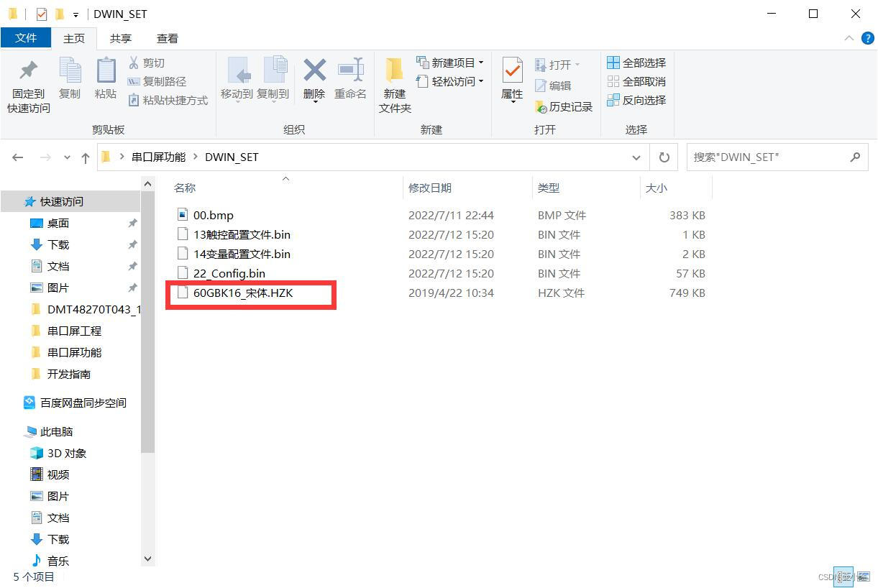Click Paste shortcut (粘贴快捷方式) button

pos(168,101)
